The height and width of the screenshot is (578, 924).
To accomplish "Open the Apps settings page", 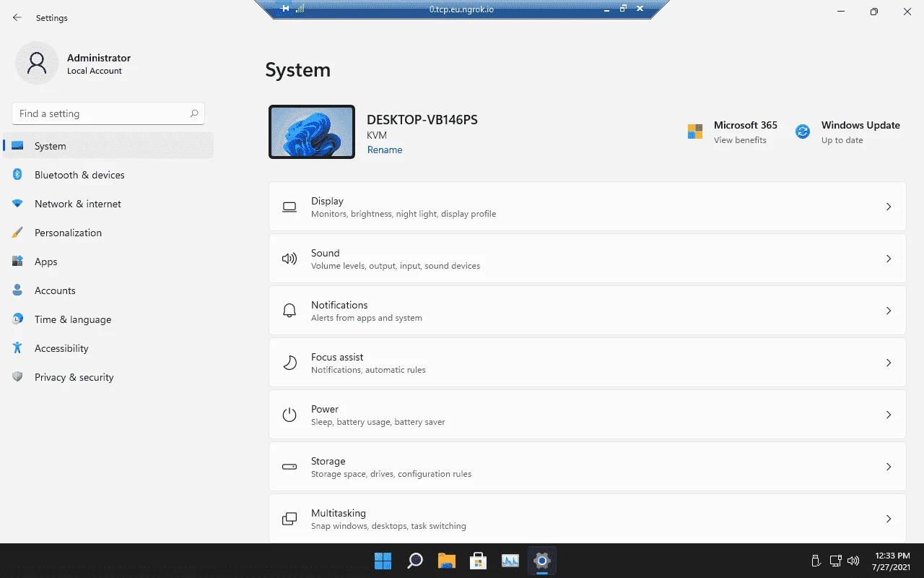I will 108,262.
